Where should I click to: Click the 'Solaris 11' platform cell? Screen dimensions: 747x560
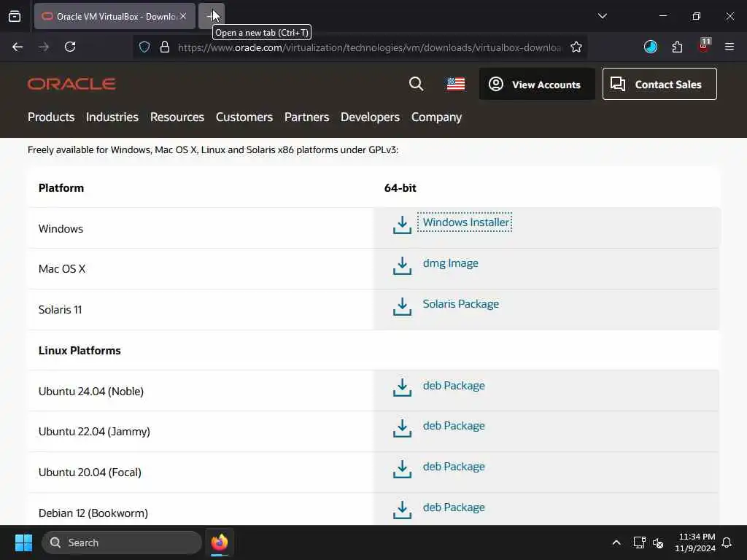60,310
